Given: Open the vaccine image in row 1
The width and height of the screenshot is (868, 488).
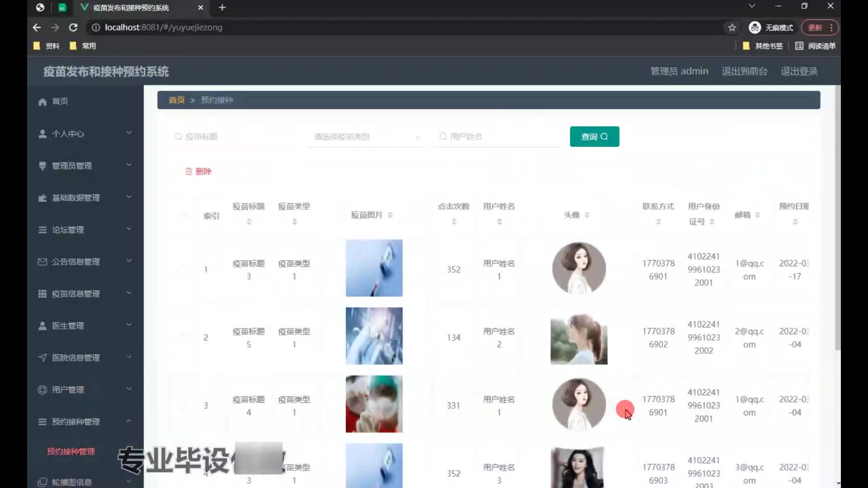Looking at the screenshot, I should tap(374, 268).
